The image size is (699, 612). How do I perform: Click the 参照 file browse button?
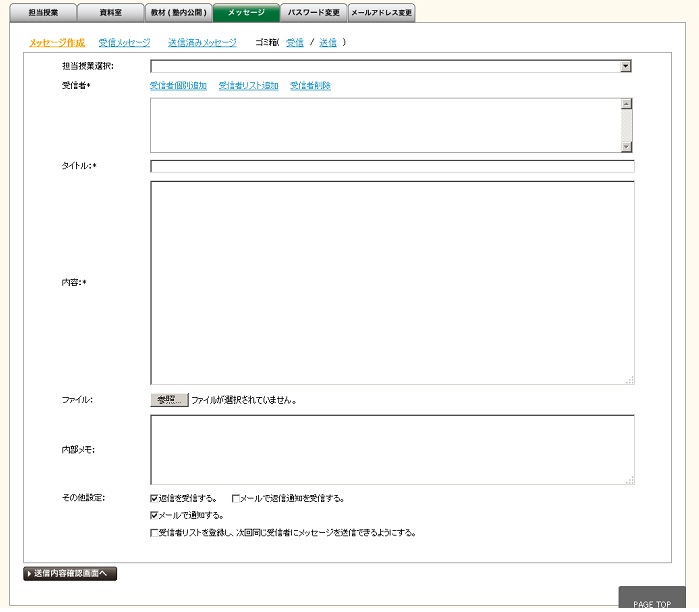click(169, 400)
